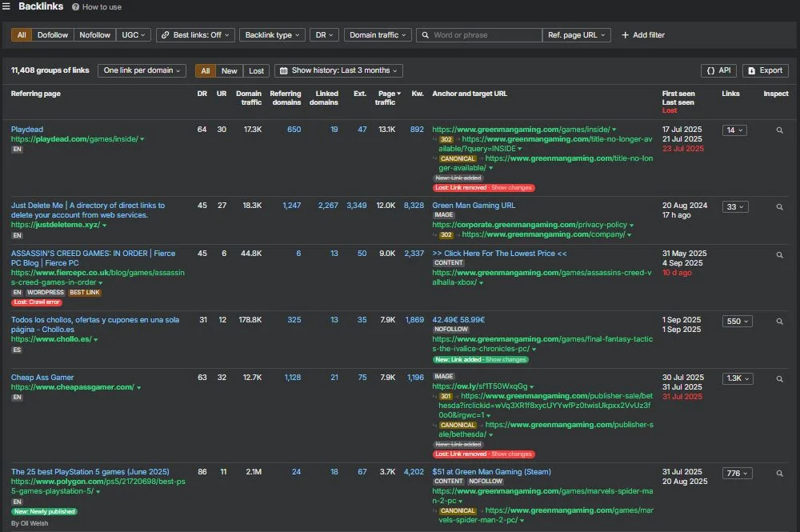Filter by Nofollow links

pos(95,34)
